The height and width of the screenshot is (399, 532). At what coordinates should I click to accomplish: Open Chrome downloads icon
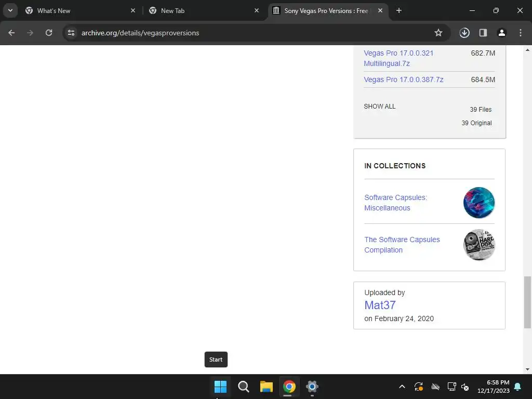point(464,33)
